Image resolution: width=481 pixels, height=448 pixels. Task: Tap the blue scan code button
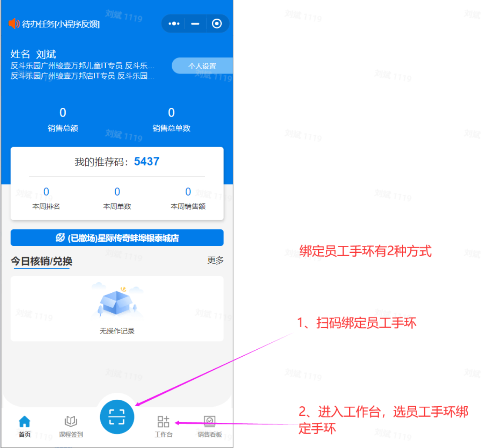117,417
